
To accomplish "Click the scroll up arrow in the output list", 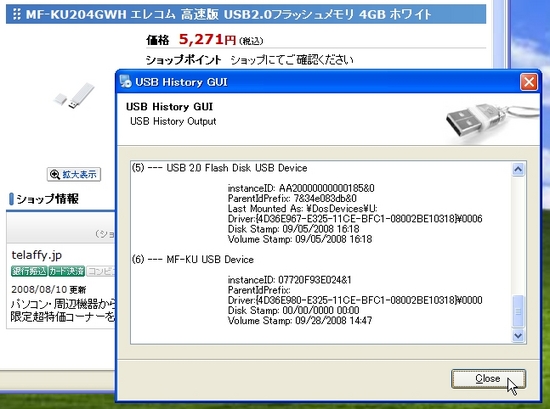I will [x=518, y=170].
